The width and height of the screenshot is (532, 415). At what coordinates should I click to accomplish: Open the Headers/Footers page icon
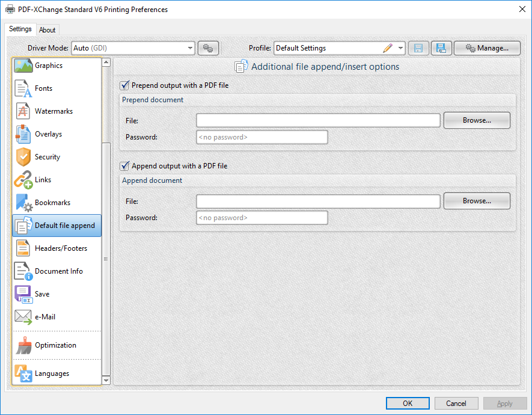(23, 248)
